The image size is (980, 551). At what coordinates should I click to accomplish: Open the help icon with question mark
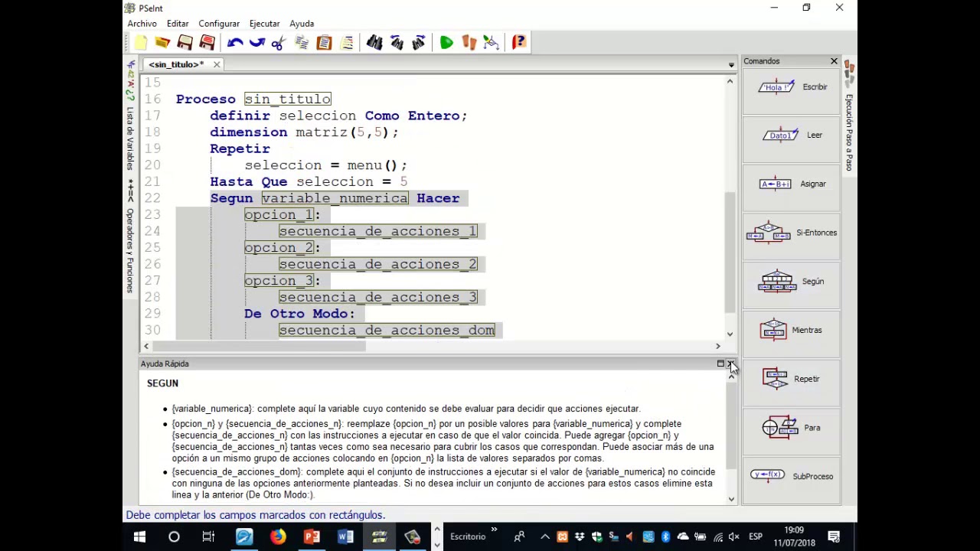click(519, 42)
